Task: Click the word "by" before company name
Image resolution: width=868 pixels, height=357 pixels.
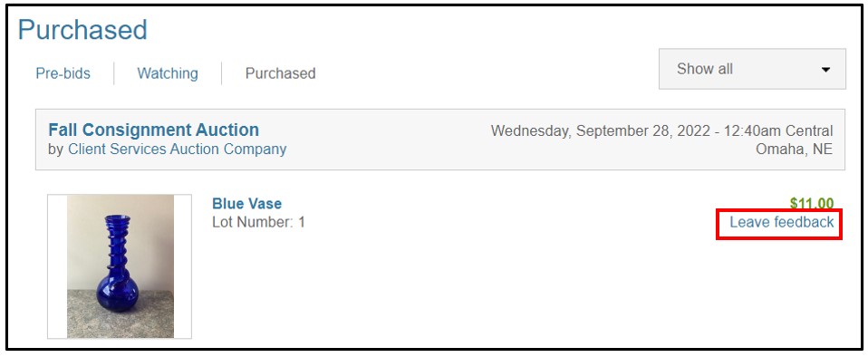Action: (55, 150)
